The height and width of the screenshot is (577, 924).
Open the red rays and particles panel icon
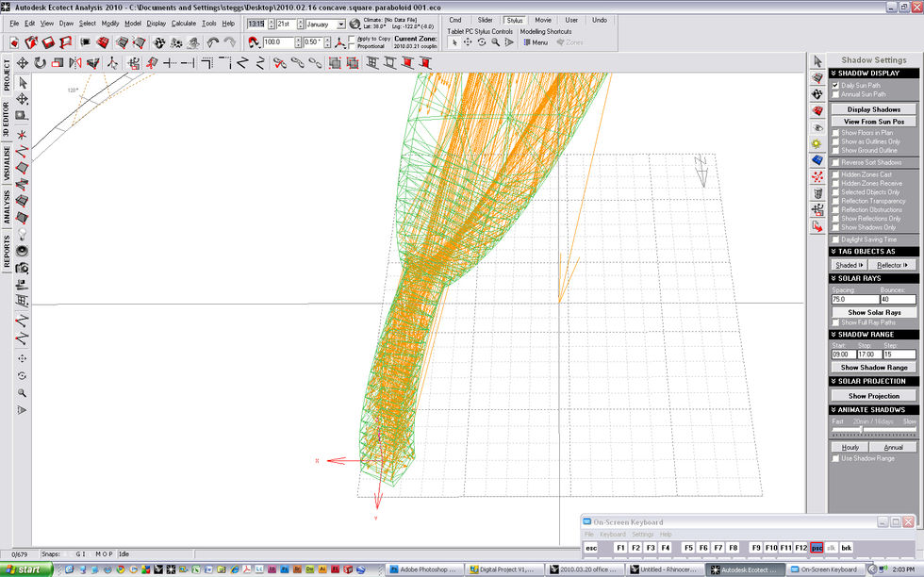click(x=817, y=177)
